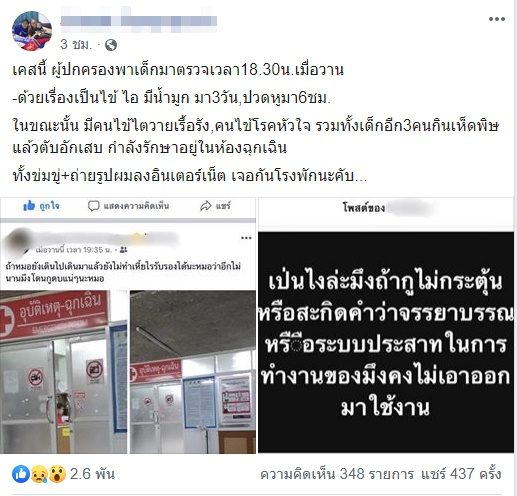Image resolution: width=517 pixels, height=496 pixels.
Task: Open the black text image attachment
Action: [386, 342]
